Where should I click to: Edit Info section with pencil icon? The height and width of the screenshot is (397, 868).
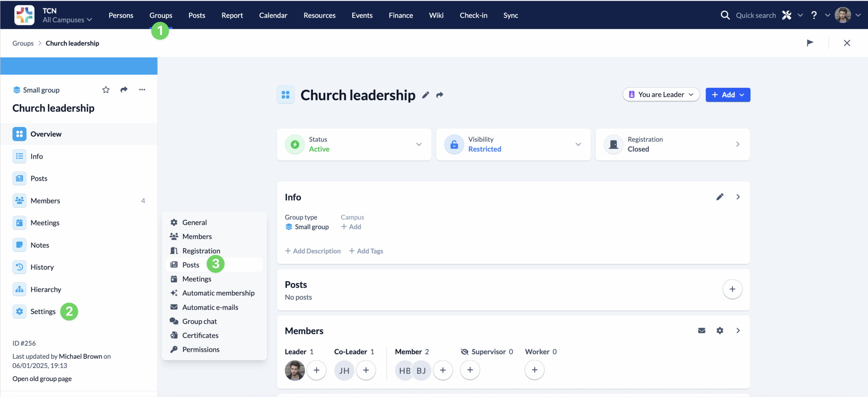720,197
